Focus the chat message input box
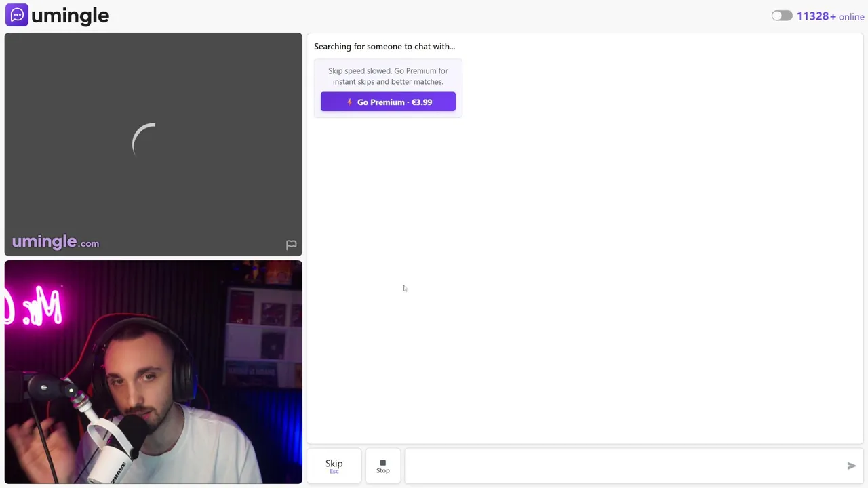Image resolution: width=868 pixels, height=488 pixels. pos(624,466)
